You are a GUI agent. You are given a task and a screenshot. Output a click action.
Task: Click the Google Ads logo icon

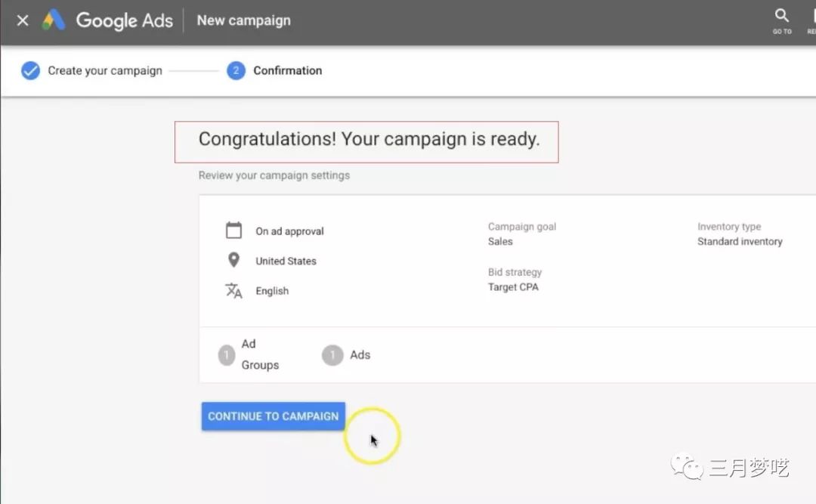point(54,20)
